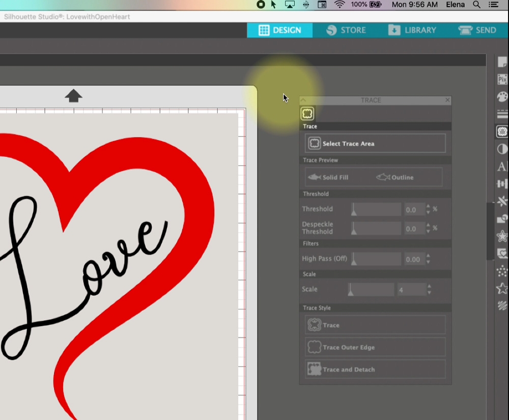Screen dimensions: 509x420
Task: Increase High Pass value with up arrow
Action: (x=428, y=256)
